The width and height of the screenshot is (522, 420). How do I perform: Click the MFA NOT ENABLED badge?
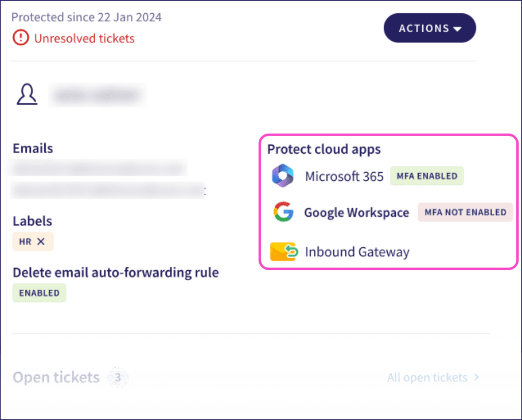click(x=465, y=212)
